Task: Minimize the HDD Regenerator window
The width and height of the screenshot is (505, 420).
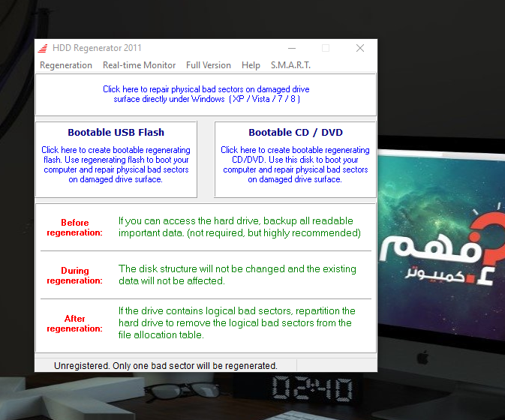Action: coord(292,48)
